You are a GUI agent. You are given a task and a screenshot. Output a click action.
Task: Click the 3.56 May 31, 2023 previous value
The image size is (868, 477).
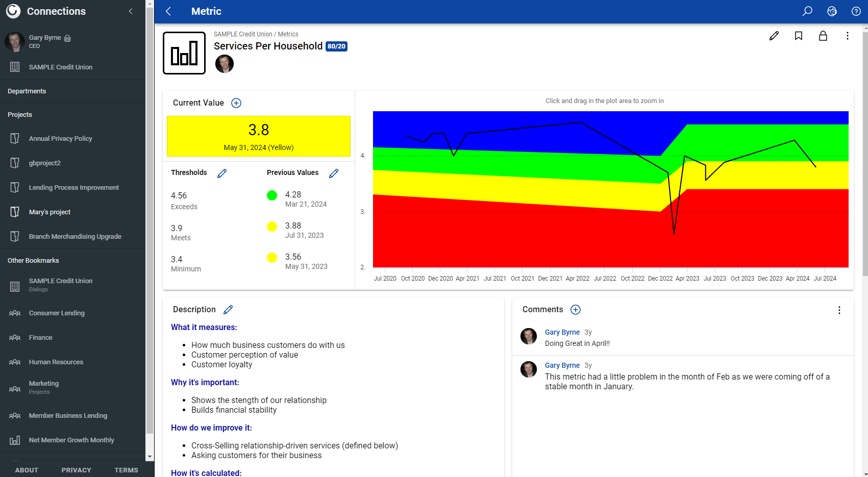pos(306,261)
